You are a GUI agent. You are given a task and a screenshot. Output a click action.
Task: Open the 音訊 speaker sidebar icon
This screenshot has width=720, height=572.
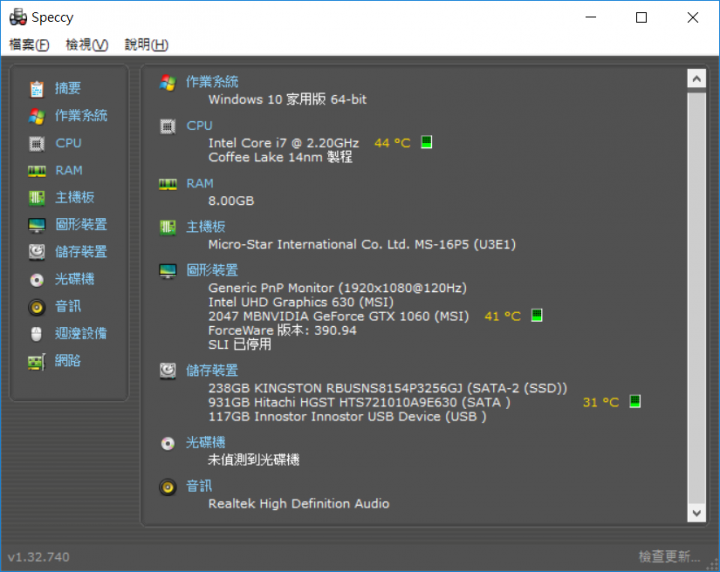(37, 307)
